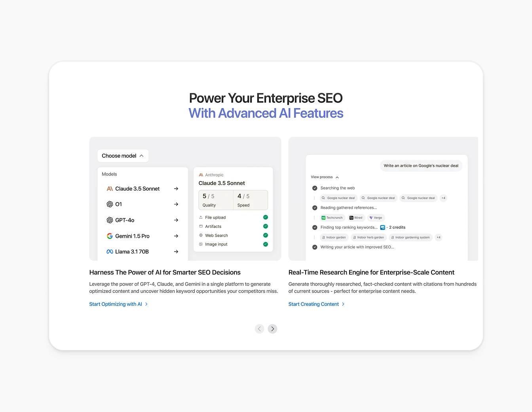The width and height of the screenshot is (532, 412).
Task: Click the checkmark beside Searching the web
Action: (x=315, y=188)
